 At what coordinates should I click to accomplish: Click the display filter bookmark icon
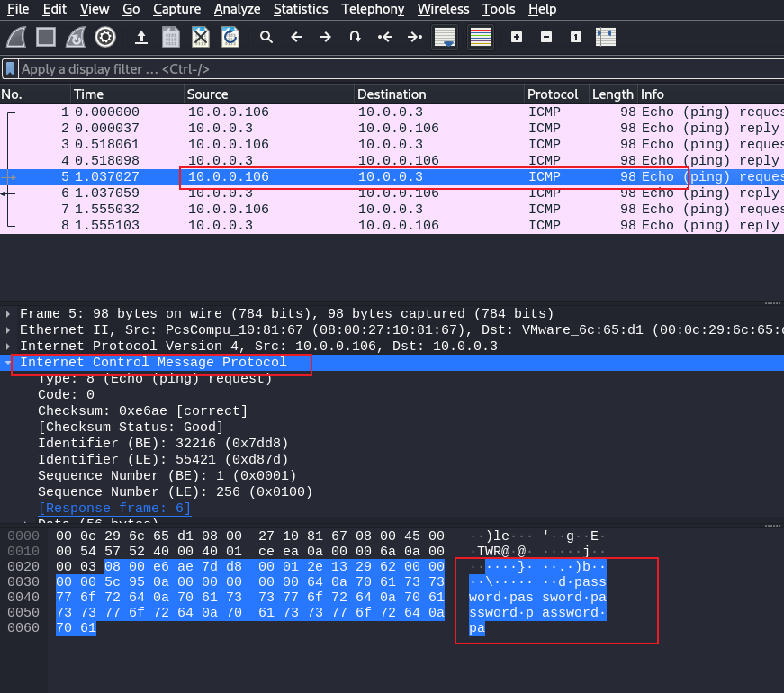click(10, 69)
